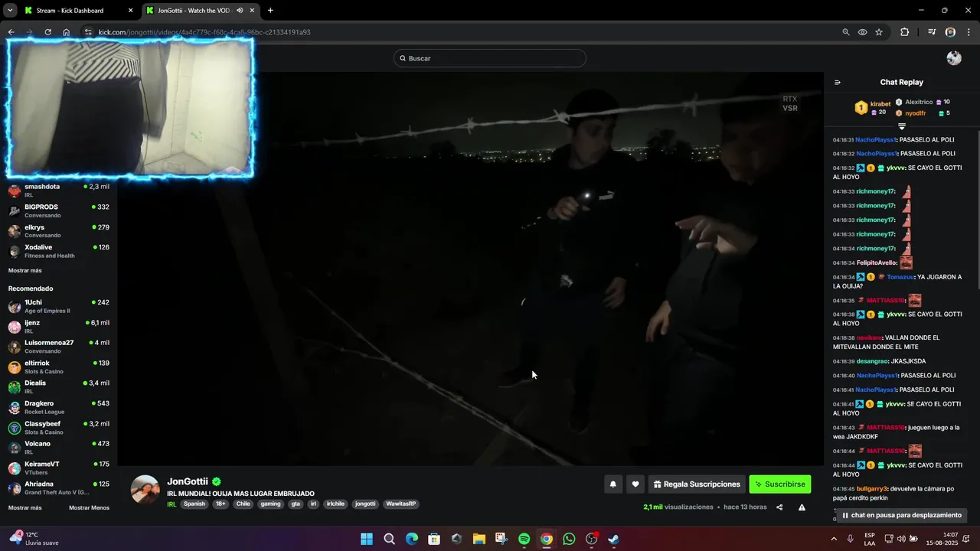Resume chat via 'chat en pausa para desplazamiento'
980x551 pixels.
901,515
